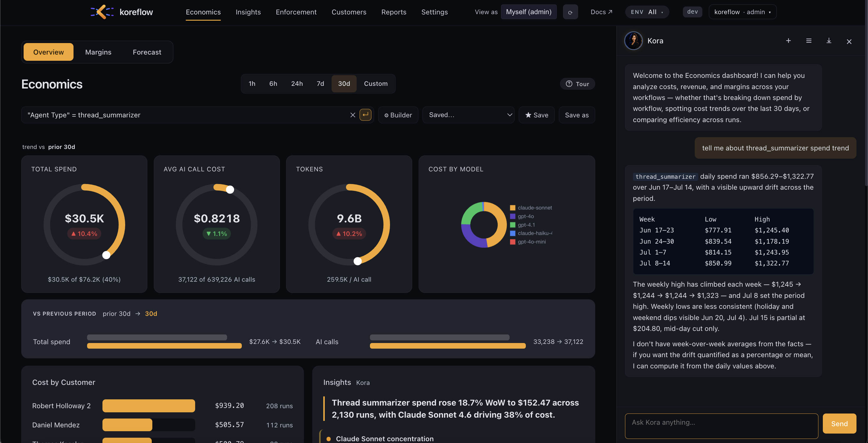The image size is (868, 443).
Task: Click the Tokens gauge knob
Action: 358,261
